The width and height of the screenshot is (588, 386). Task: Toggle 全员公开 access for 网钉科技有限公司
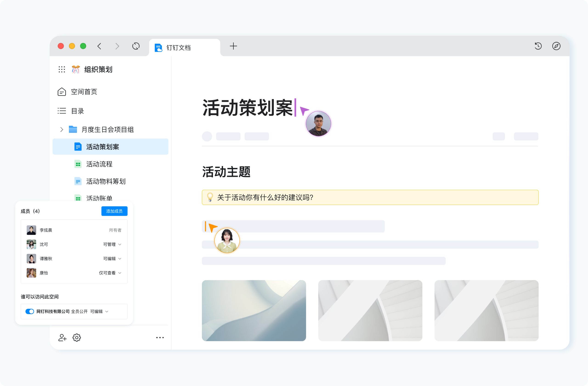click(x=29, y=311)
